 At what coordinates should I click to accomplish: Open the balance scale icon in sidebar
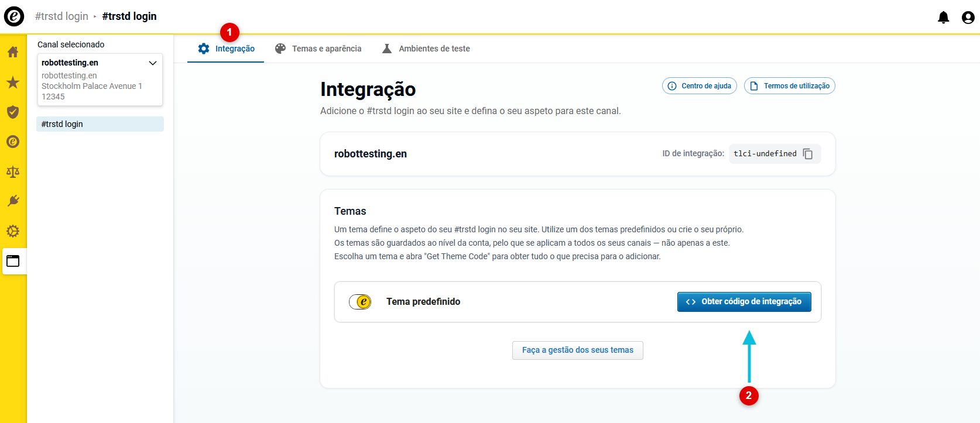click(13, 171)
